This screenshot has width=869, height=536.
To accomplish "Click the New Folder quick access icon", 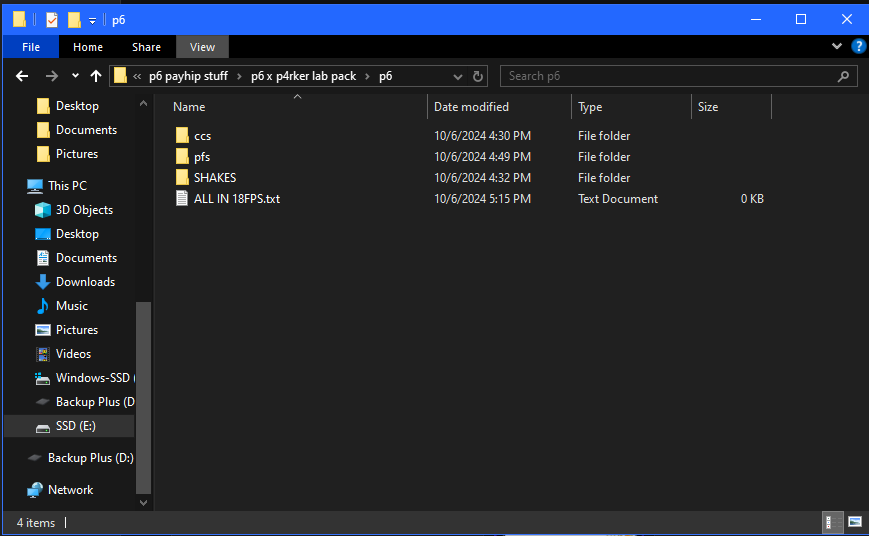I will (74, 20).
